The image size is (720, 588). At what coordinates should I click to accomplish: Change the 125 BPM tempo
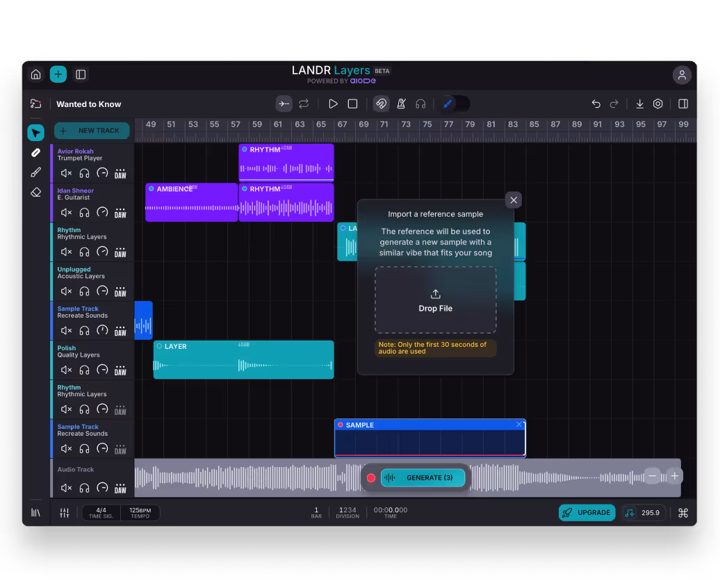point(140,513)
